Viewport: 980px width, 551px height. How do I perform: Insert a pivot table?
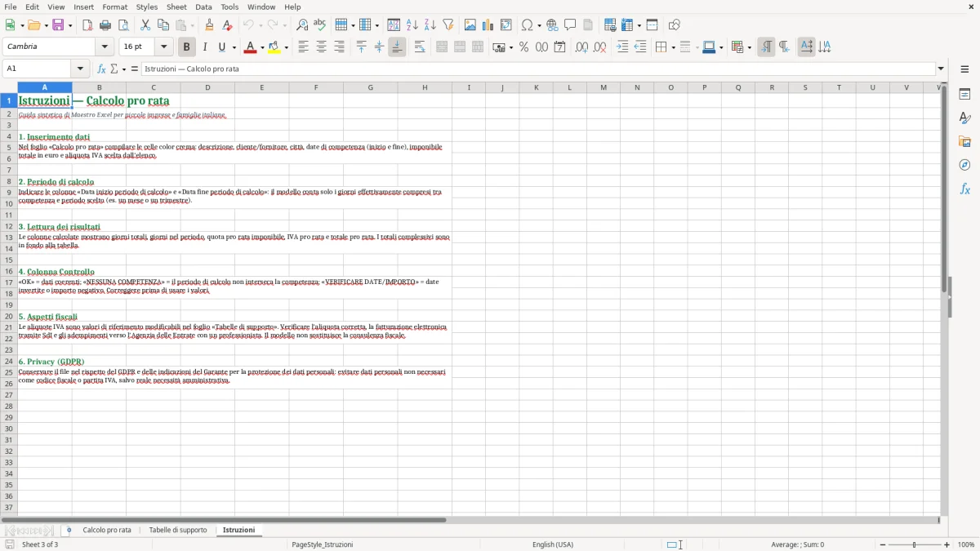[x=506, y=25]
